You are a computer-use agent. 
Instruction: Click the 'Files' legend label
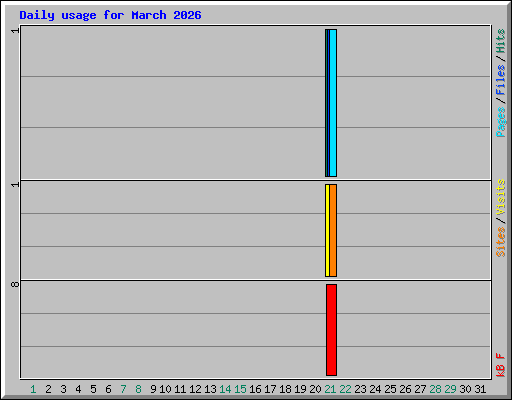coord(501,79)
